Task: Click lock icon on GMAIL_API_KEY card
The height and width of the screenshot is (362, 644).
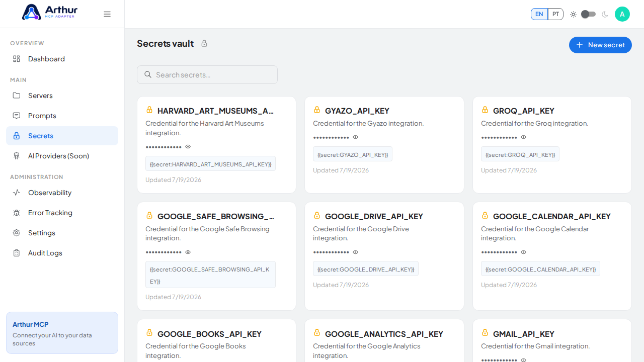Action: (485, 332)
